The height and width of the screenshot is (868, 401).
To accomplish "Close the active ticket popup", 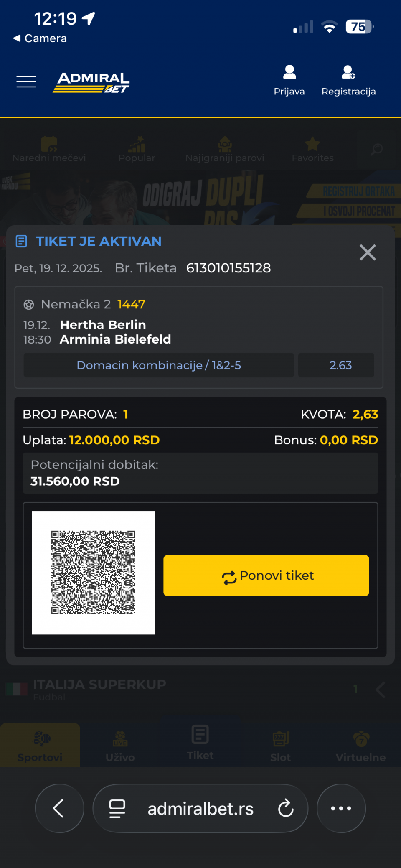I will coord(368,252).
